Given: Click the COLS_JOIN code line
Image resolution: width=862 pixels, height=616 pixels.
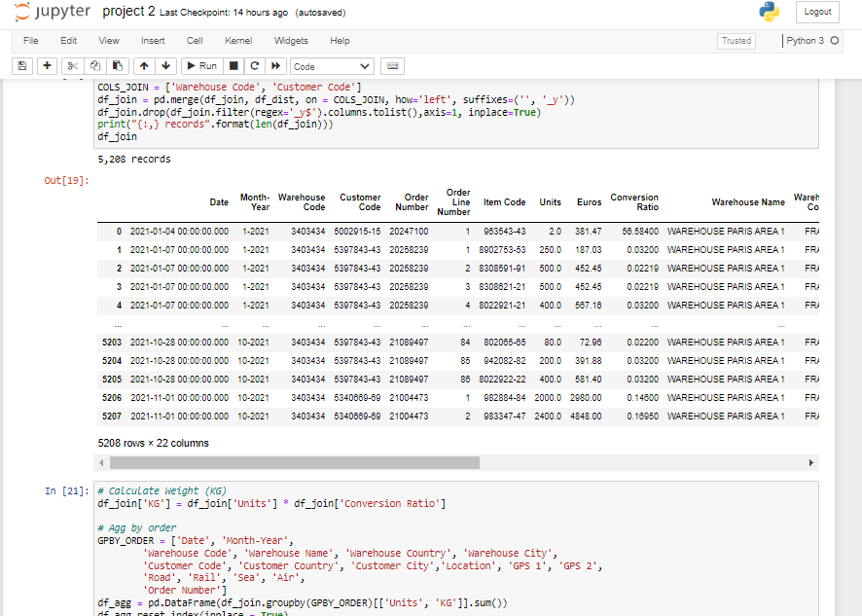Looking at the screenshot, I should (230, 88).
